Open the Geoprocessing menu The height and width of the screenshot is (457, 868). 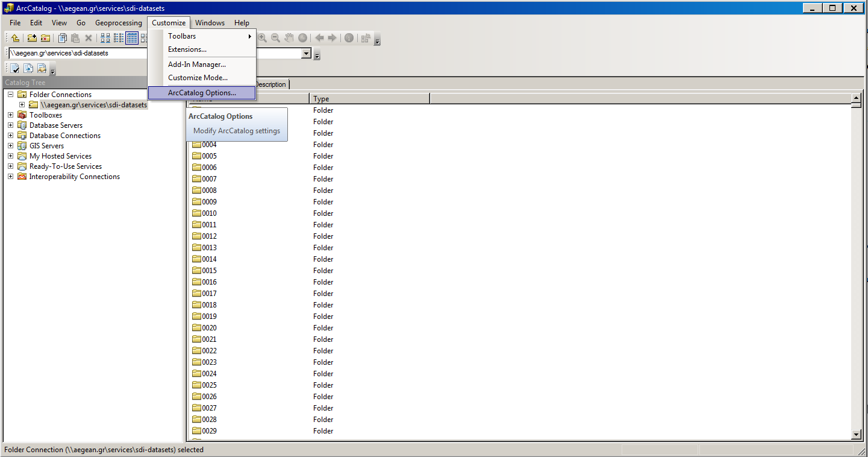(x=119, y=23)
